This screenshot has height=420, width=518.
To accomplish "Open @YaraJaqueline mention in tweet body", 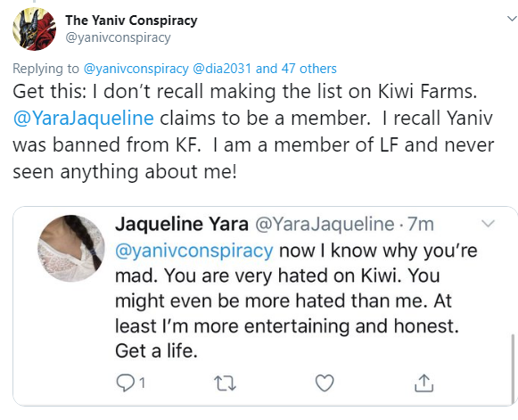I will click(83, 119).
